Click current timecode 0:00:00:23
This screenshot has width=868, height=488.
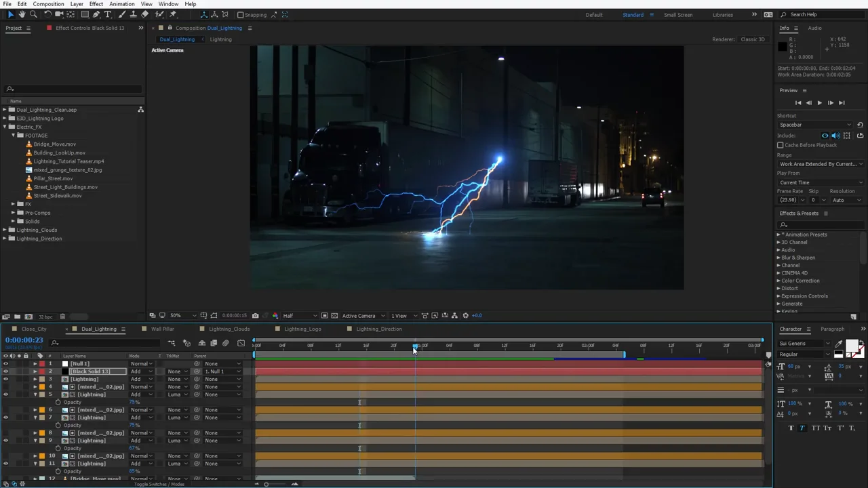pos(24,340)
